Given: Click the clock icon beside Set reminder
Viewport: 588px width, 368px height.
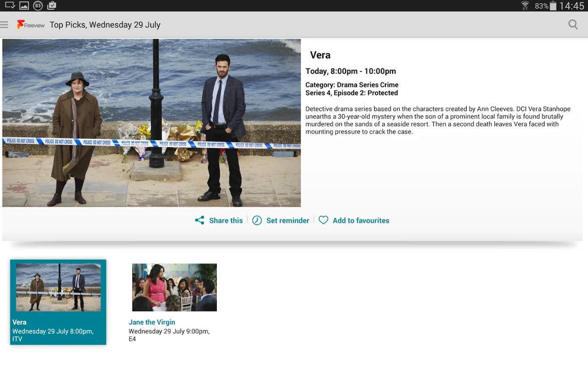Looking at the screenshot, I should click(257, 220).
